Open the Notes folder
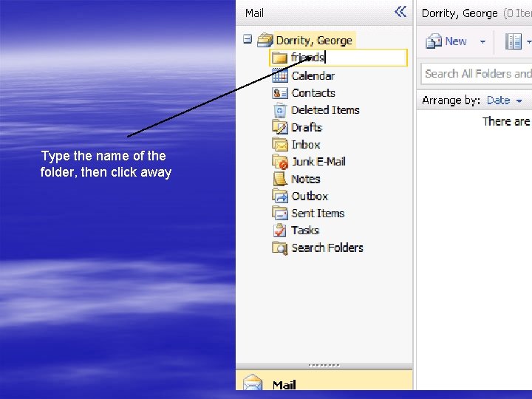The image size is (532, 399). (x=306, y=179)
